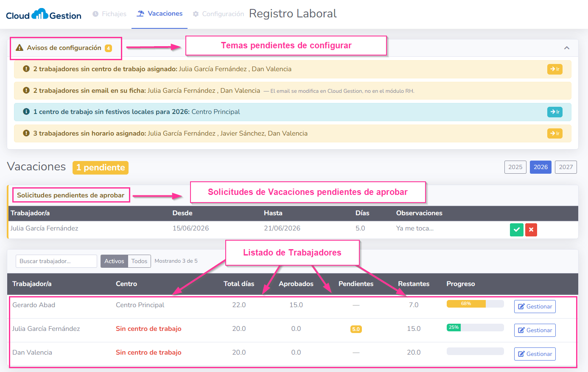The width and height of the screenshot is (588, 372).
Task: Click the Buscar trabajador search field
Action: click(56, 261)
